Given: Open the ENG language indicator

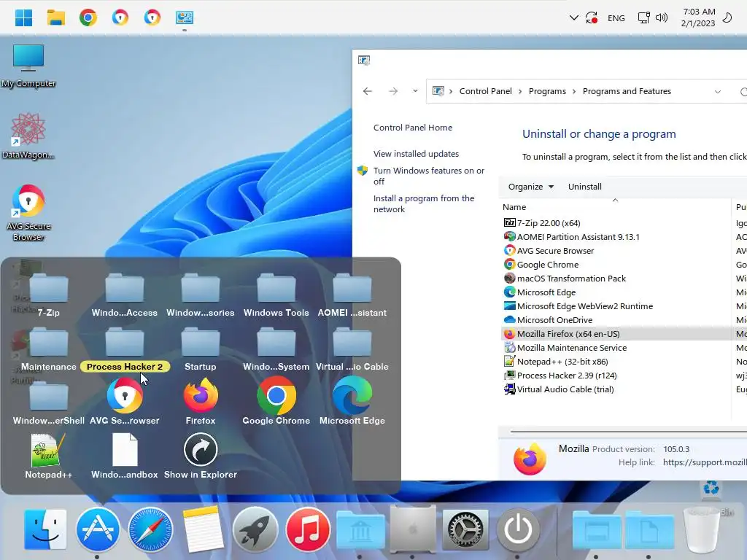Looking at the screenshot, I should pyautogui.click(x=616, y=18).
